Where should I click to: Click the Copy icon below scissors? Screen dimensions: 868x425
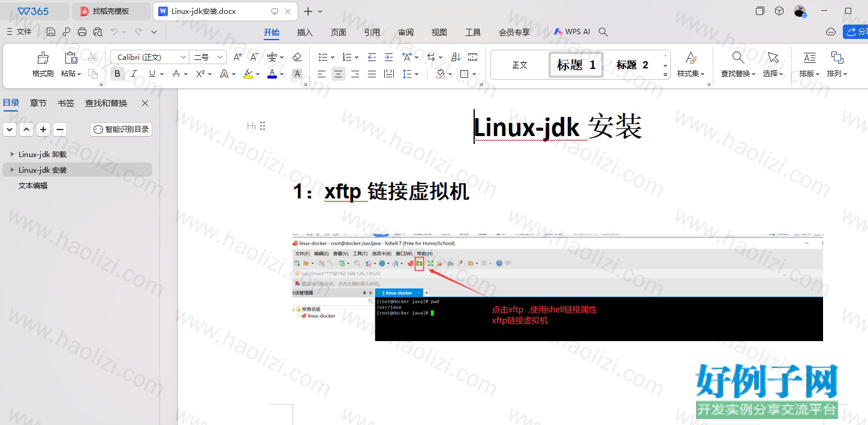coord(93,74)
